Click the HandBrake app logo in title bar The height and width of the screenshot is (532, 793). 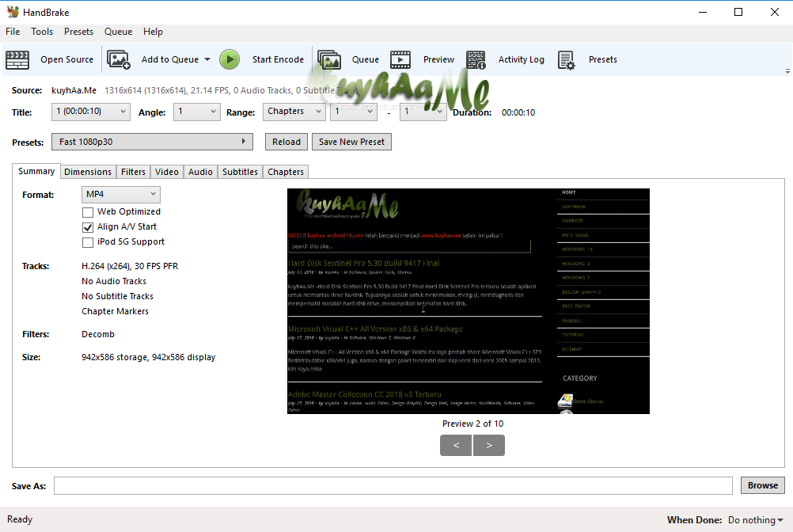[13, 12]
